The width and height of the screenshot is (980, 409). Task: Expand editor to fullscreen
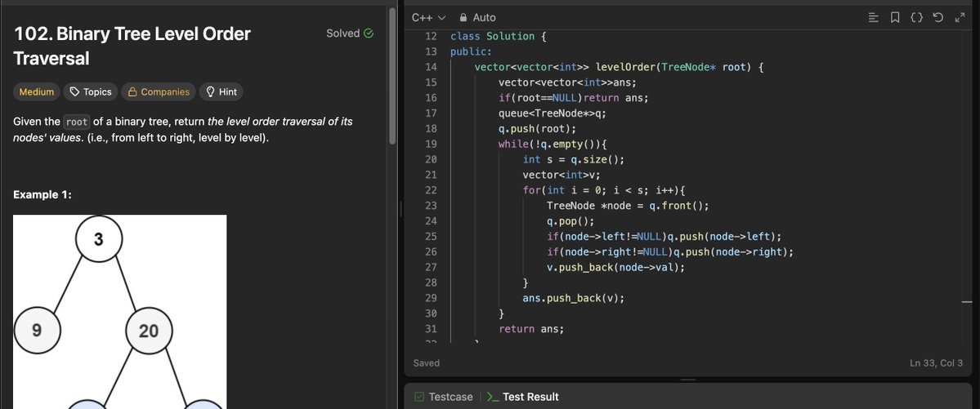tap(960, 17)
